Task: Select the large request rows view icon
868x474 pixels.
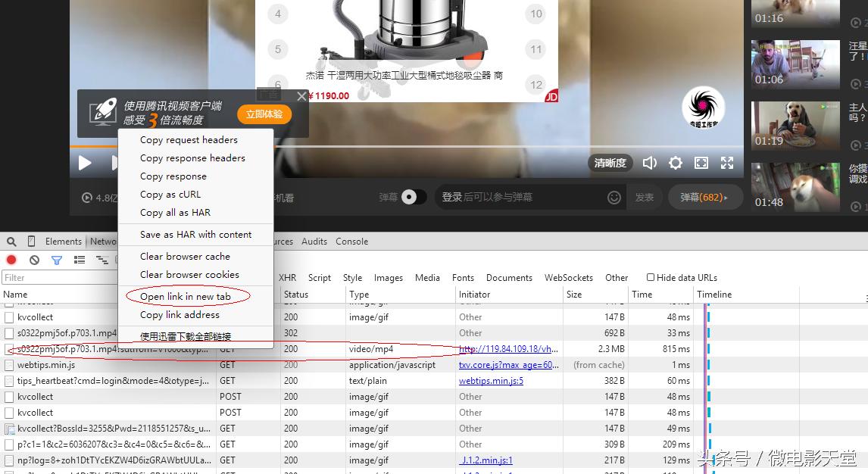Action: coord(79,259)
